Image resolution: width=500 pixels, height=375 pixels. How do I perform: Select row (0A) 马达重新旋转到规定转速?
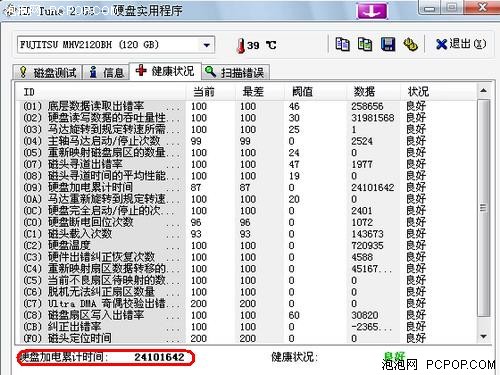[247, 199]
